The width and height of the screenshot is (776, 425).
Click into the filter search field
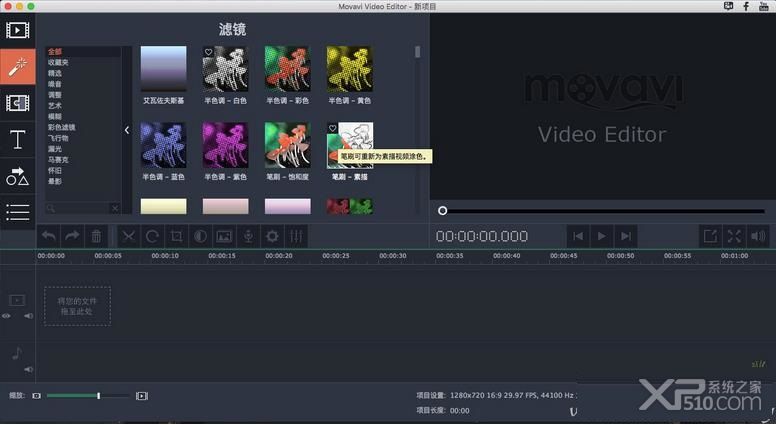[x=82, y=208]
